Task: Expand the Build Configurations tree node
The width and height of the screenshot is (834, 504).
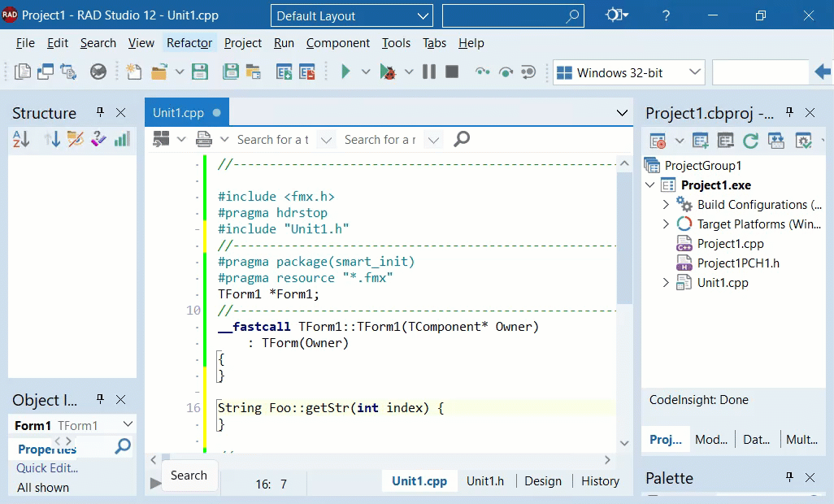Action: pyautogui.click(x=666, y=204)
